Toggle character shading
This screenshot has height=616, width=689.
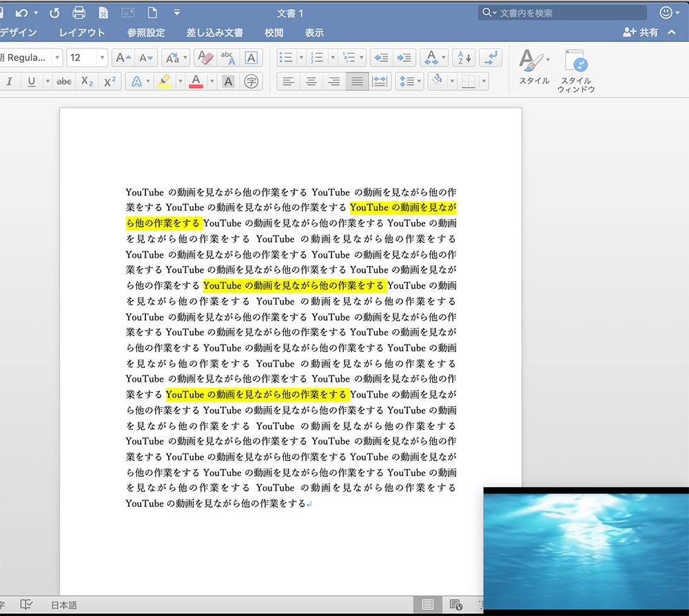pos(228,81)
